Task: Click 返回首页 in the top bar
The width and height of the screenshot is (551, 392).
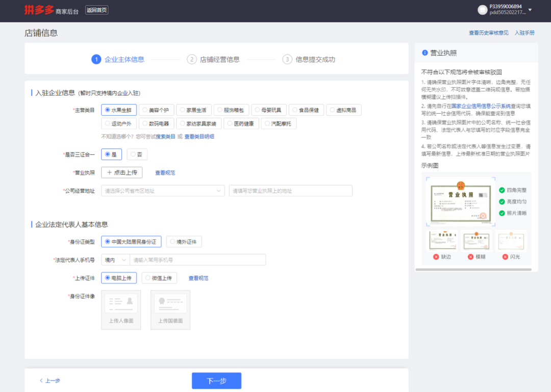Action: pyautogui.click(x=97, y=10)
